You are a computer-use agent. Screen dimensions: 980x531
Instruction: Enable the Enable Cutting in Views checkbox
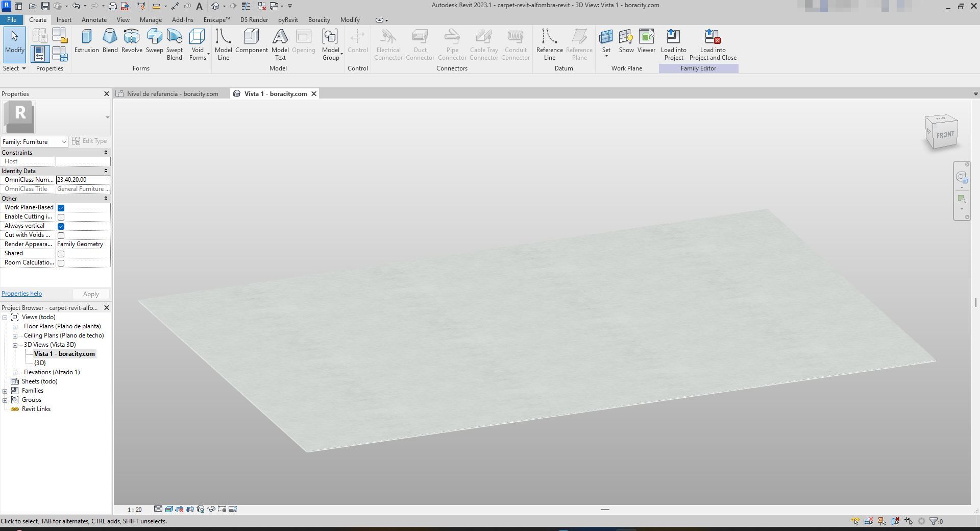(61, 217)
